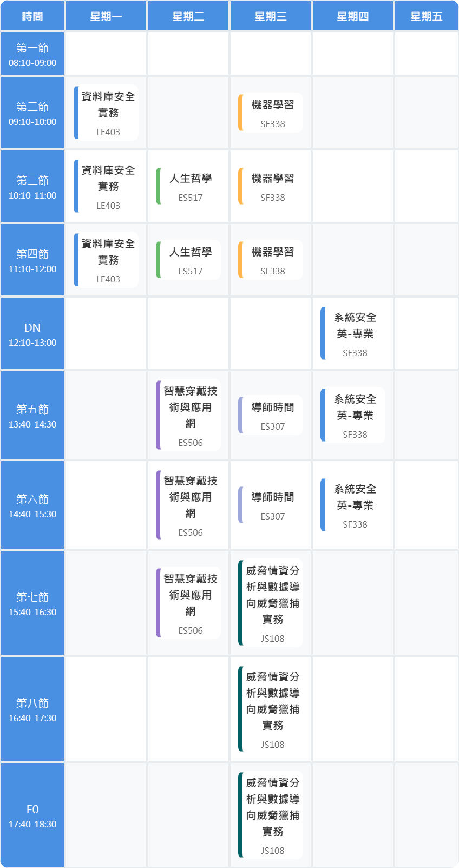Image resolution: width=459 pixels, height=868 pixels.
Task: Click 機器學習 card in 第四節 row
Action: (271, 260)
